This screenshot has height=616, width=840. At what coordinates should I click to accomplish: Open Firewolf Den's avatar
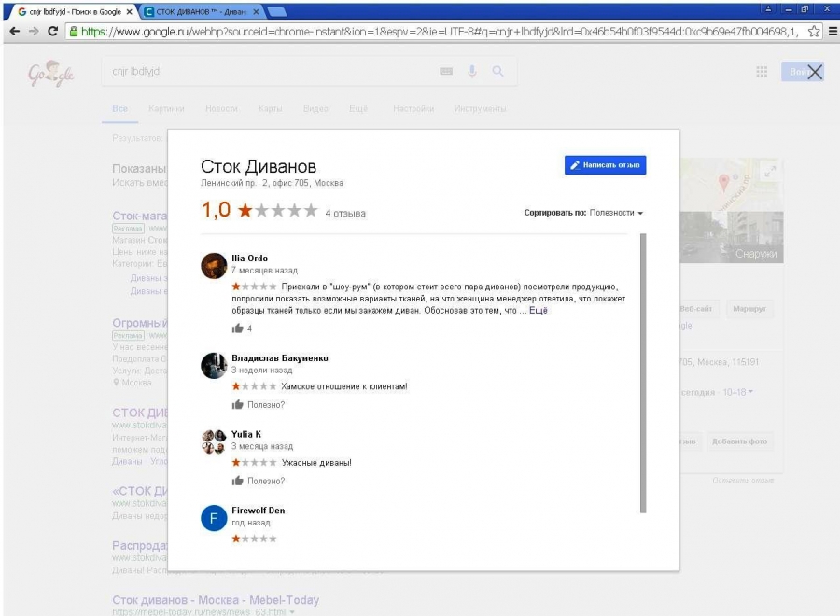[214, 518]
